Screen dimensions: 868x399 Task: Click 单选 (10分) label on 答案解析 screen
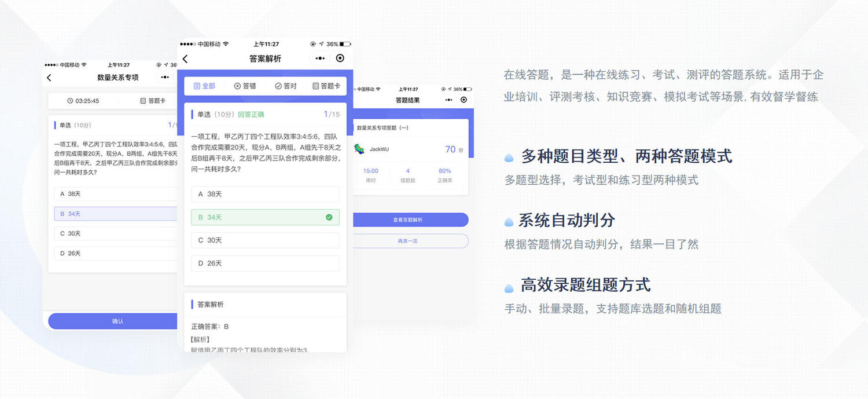coord(215,115)
